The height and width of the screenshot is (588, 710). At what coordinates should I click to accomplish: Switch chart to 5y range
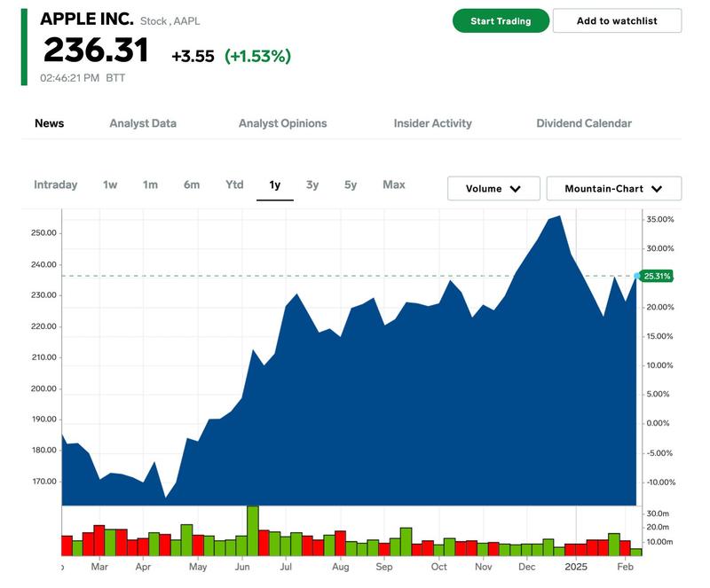tap(351, 184)
